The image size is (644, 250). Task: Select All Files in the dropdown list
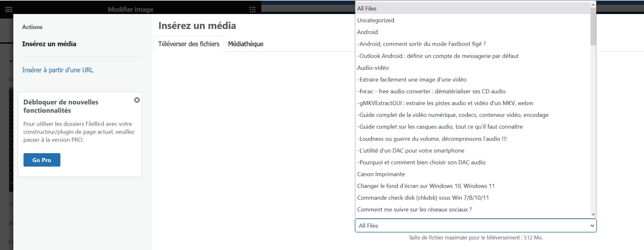[x=367, y=9]
